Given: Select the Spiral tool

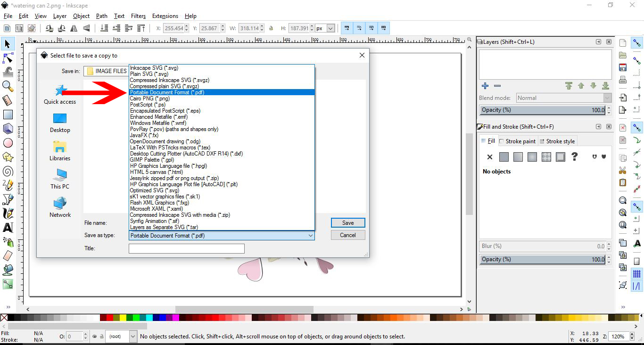Looking at the screenshot, I should [x=8, y=171].
